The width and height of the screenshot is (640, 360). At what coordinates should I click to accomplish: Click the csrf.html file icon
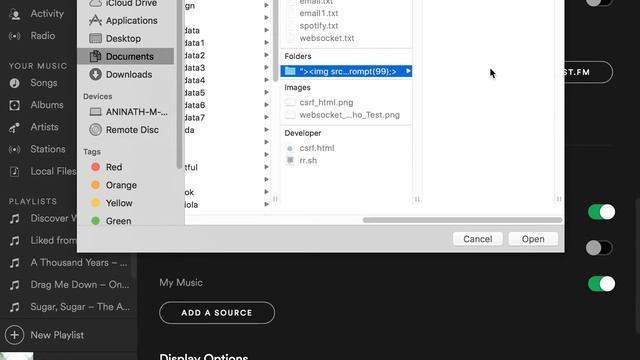click(290, 148)
